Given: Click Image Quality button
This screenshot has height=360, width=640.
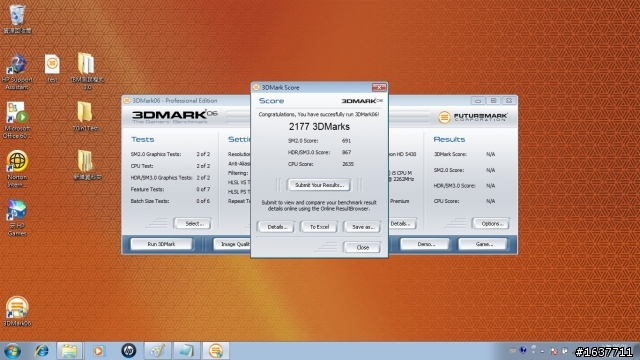Looking at the screenshot, I should coord(233,244).
